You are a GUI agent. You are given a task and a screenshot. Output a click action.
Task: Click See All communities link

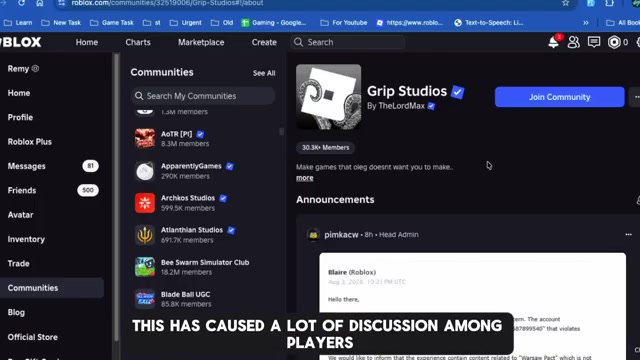pyautogui.click(x=264, y=73)
